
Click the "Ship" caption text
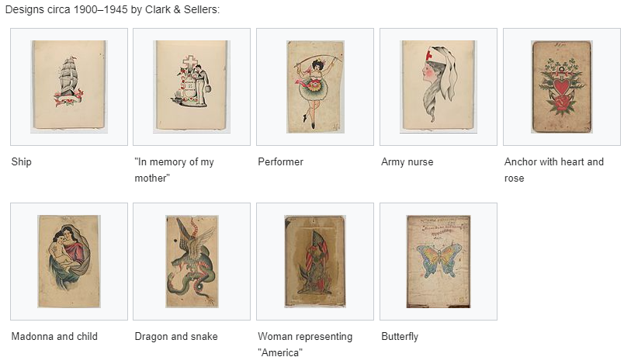22,162
